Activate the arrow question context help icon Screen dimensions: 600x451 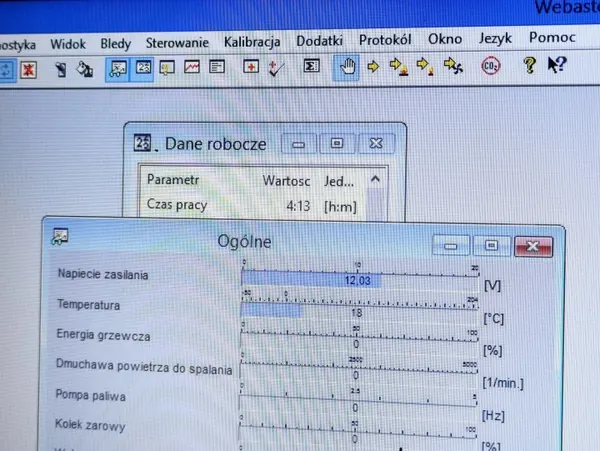pyautogui.click(x=557, y=64)
